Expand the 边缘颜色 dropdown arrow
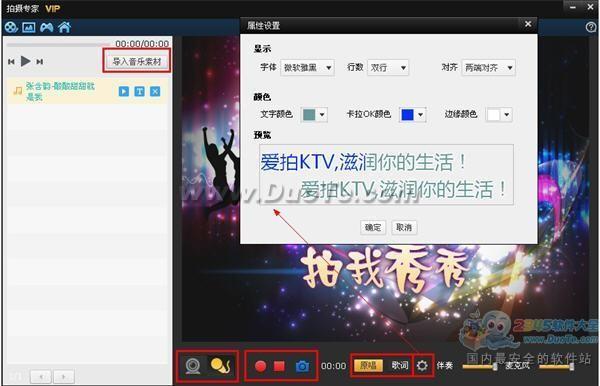 click(507, 114)
